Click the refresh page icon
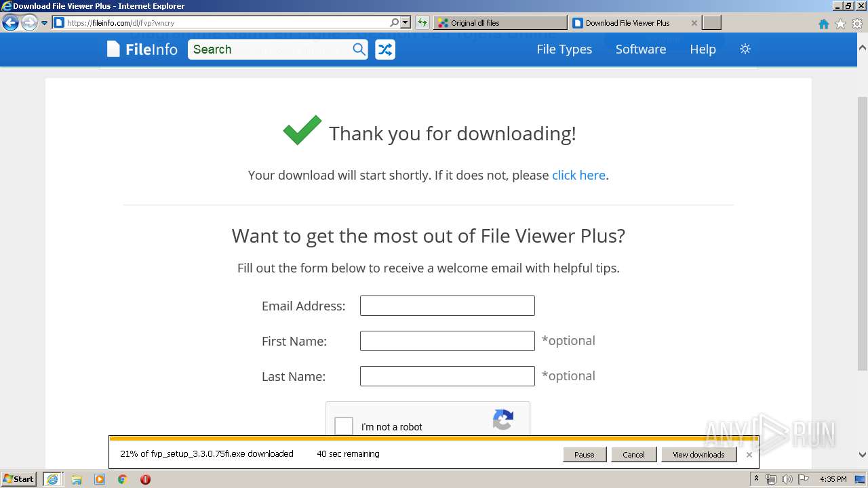The width and height of the screenshot is (868, 488). coord(422,22)
